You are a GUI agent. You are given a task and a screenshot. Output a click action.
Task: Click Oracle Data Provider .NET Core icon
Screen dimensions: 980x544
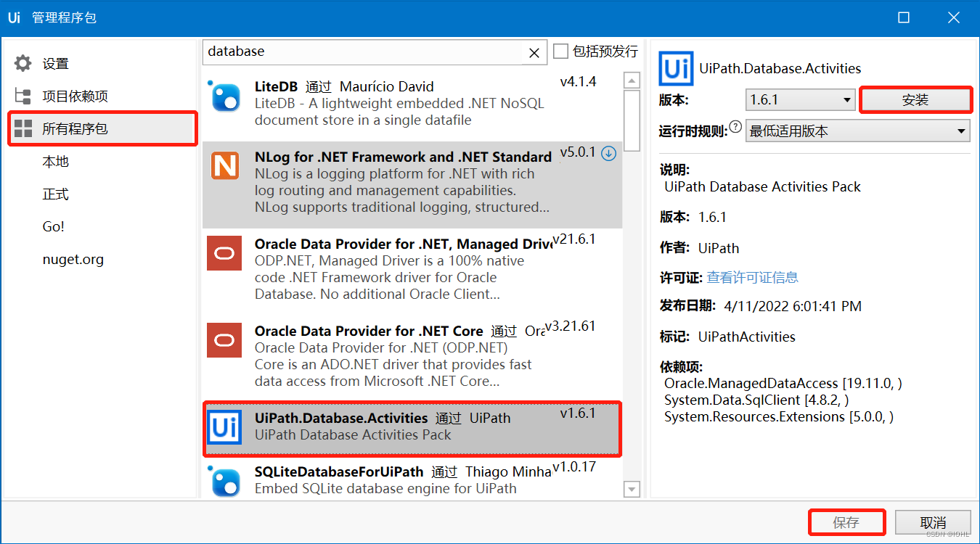coord(225,340)
